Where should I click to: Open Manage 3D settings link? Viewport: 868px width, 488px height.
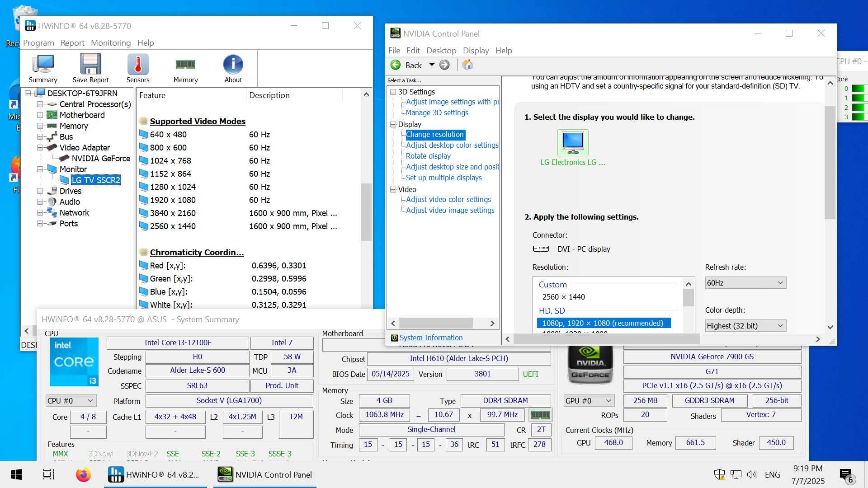(x=437, y=113)
